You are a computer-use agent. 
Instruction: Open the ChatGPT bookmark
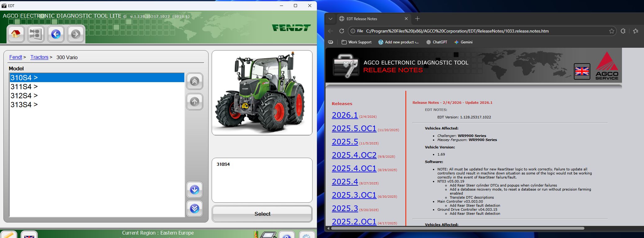(x=437, y=42)
